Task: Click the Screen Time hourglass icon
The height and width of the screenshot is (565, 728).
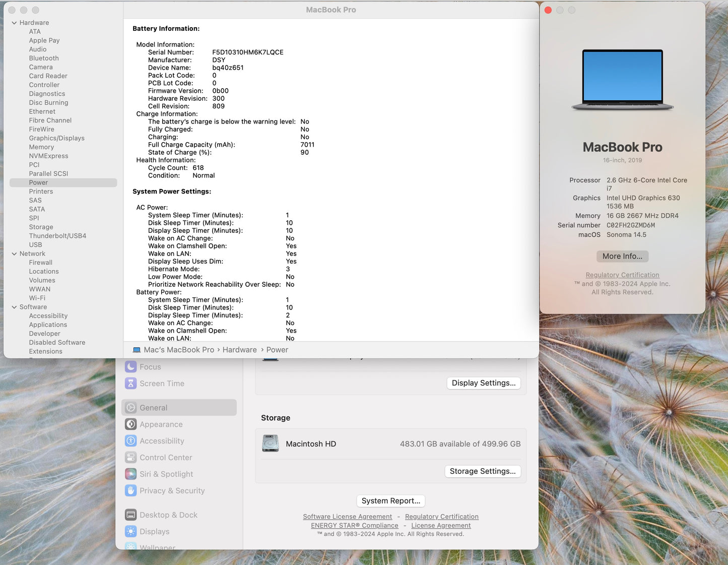Action: [131, 383]
